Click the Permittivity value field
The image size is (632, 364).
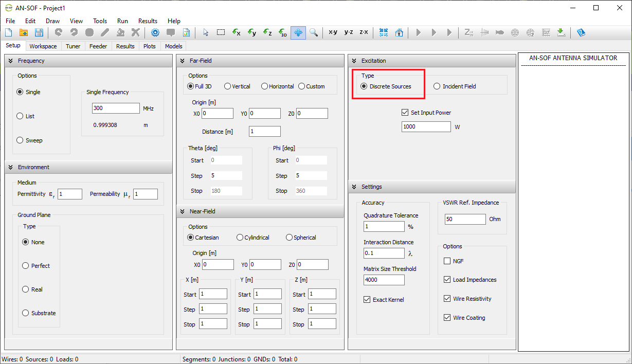click(70, 194)
